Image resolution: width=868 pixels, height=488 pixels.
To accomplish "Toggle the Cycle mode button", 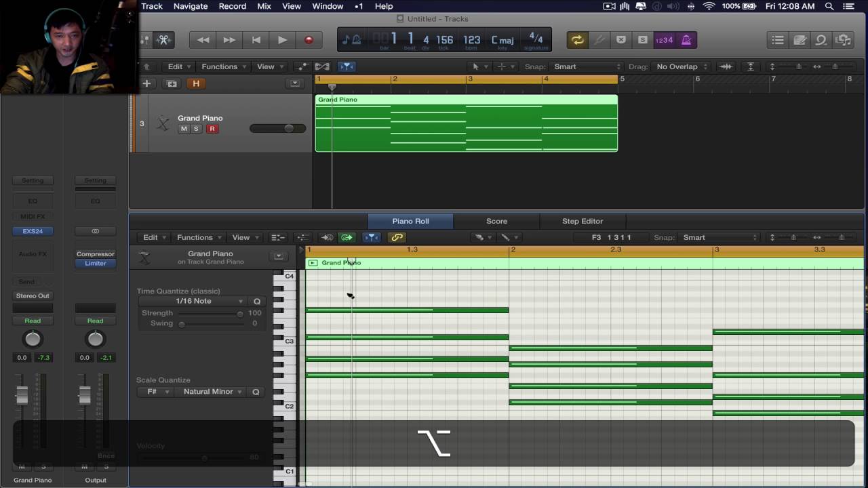I will tap(577, 40).
